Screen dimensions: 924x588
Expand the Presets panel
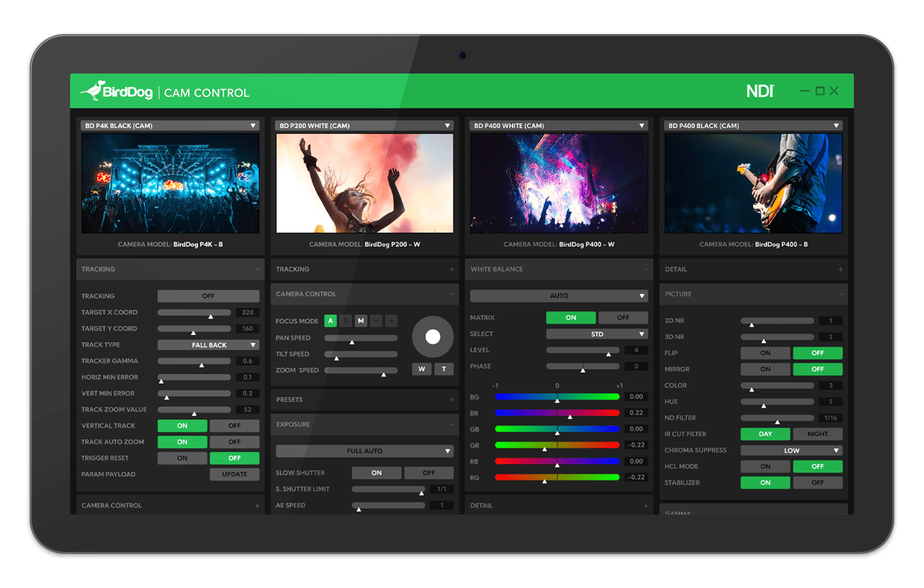pos(451,400)
